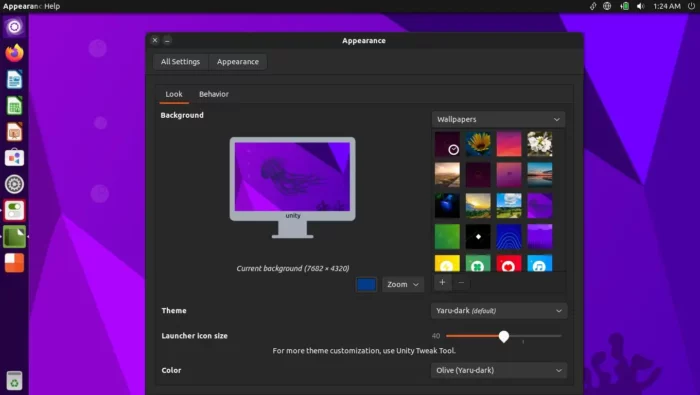The height and width of the screenshot is (395, 700).
Task: Select the sunflower wallpaper
Action: click(x=478, y=144)
